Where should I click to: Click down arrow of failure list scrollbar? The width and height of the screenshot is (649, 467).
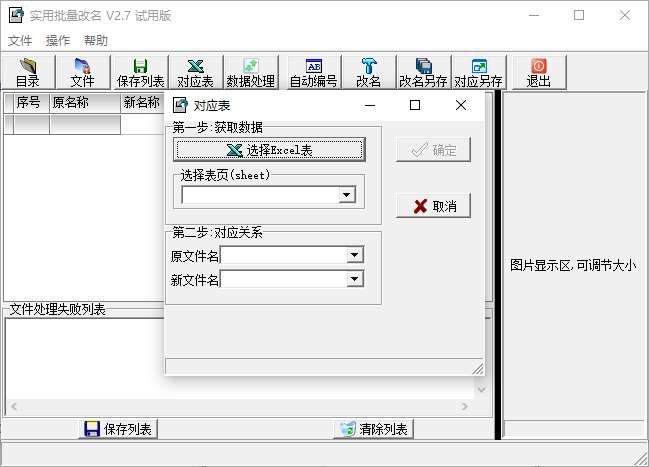(x=481, y=389)
